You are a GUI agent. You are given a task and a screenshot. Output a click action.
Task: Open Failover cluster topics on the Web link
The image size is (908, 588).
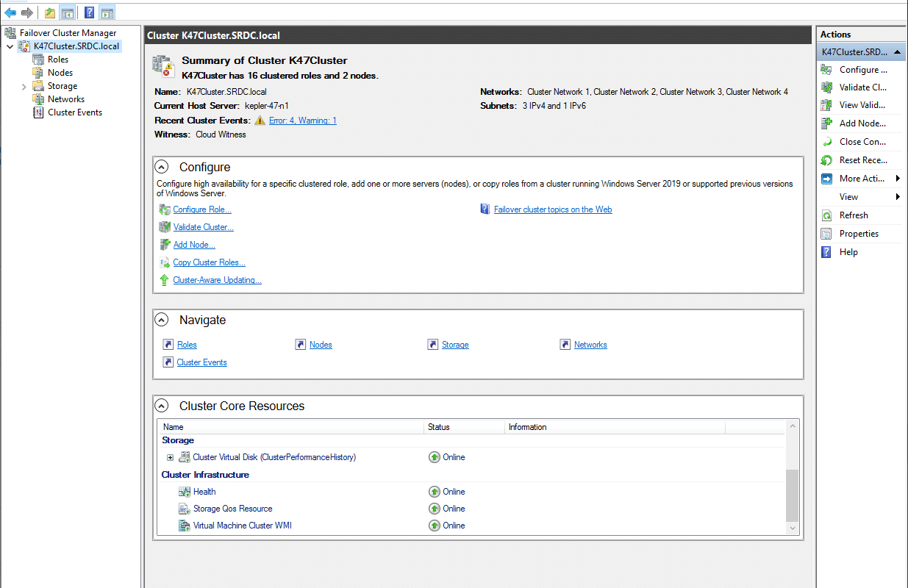point(553,209)
